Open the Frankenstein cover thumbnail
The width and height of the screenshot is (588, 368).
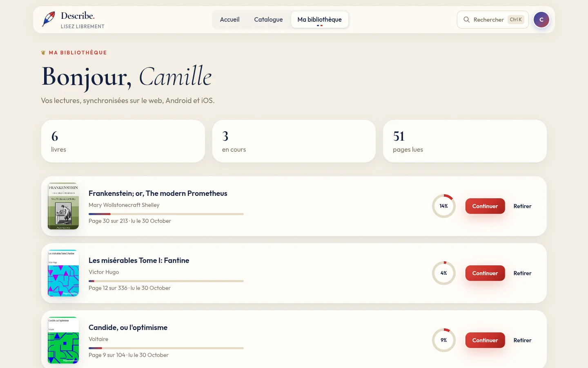point(63,206)
